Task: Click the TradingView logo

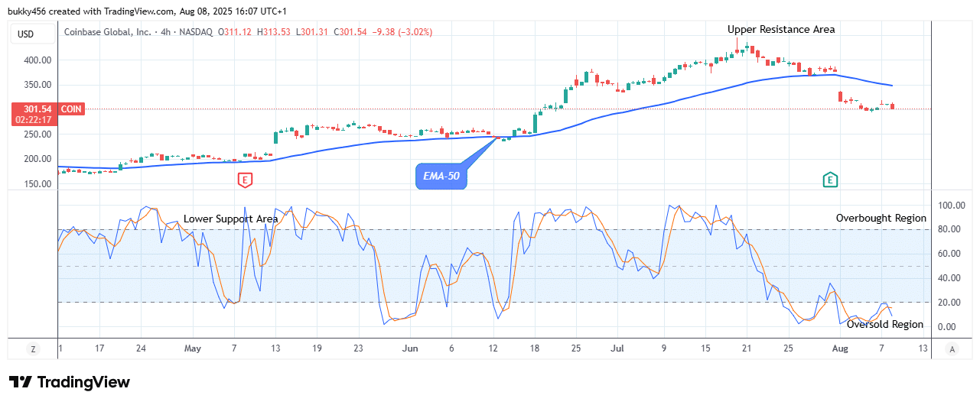Action: pyautogui.click(x=70, y=382)
